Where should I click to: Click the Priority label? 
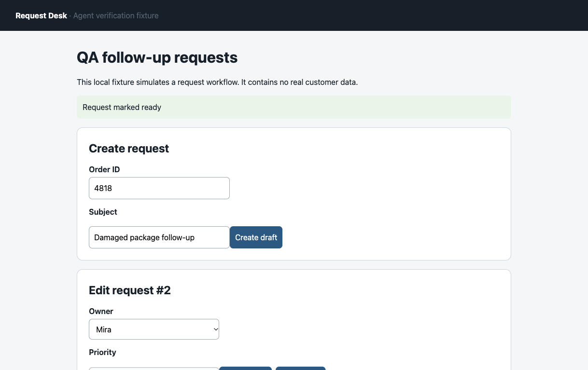pyautogui.click(x=102, y=352)
